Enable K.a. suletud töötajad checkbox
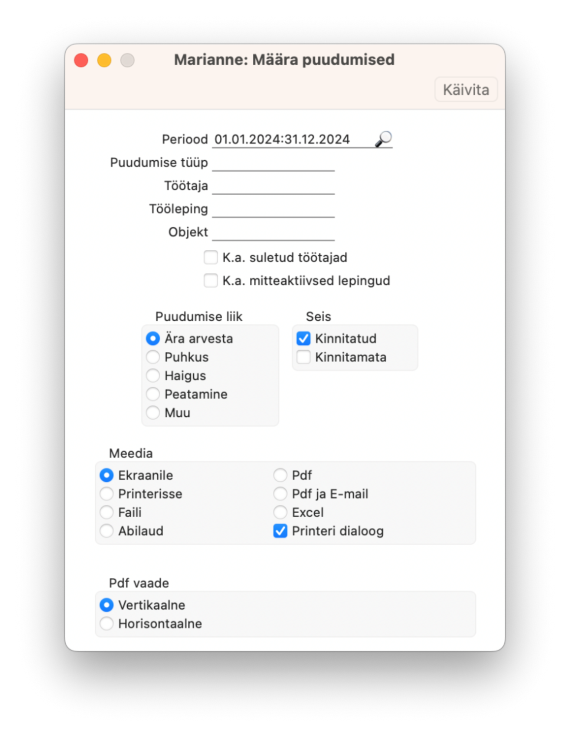Viewport: 570px width, 737px height. pos(211,258)
